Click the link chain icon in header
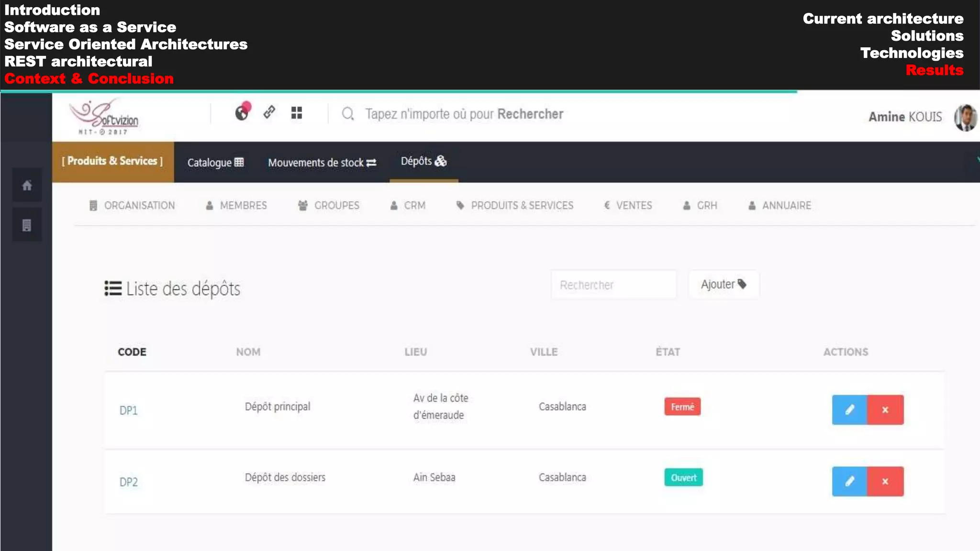This screenshot has height=551, width=980. (x=269, y=112)
